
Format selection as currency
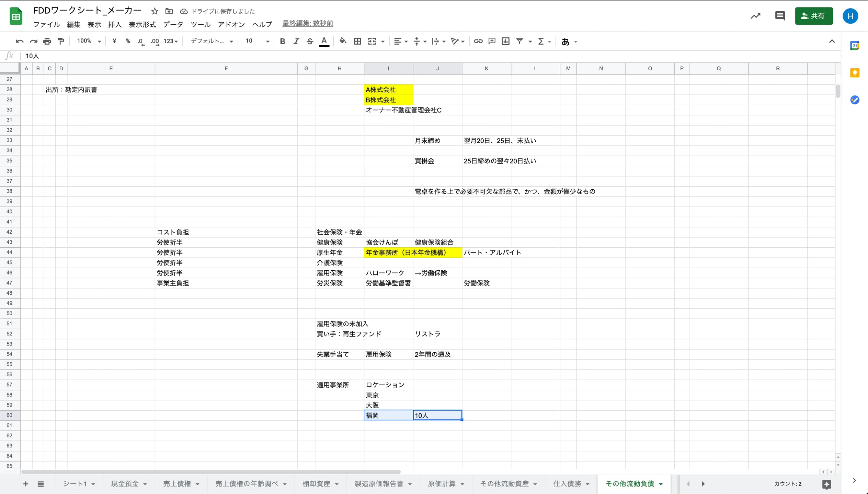pos(114,41)
